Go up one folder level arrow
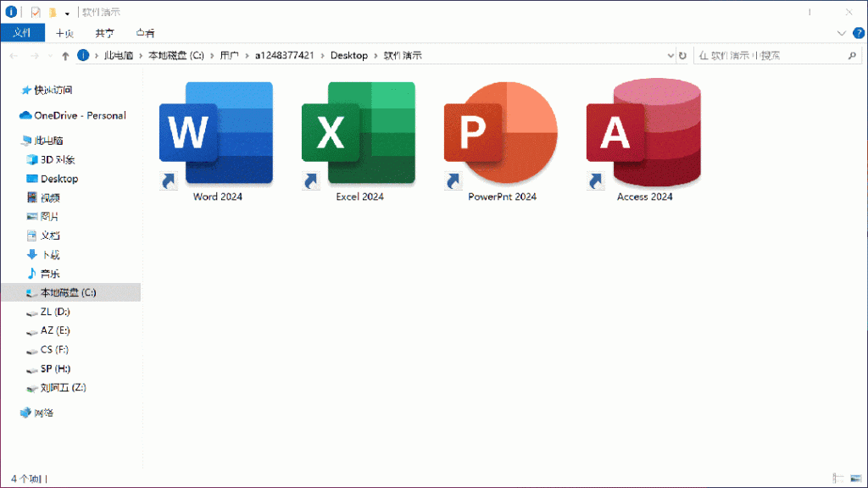The width and height of the screenshot is (868, 488). [x=65, y=55]
